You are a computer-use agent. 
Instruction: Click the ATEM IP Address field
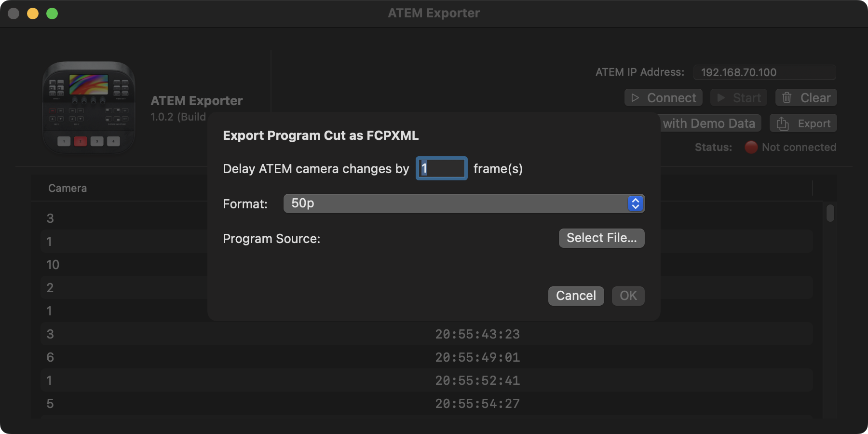[x=764, y=72]
